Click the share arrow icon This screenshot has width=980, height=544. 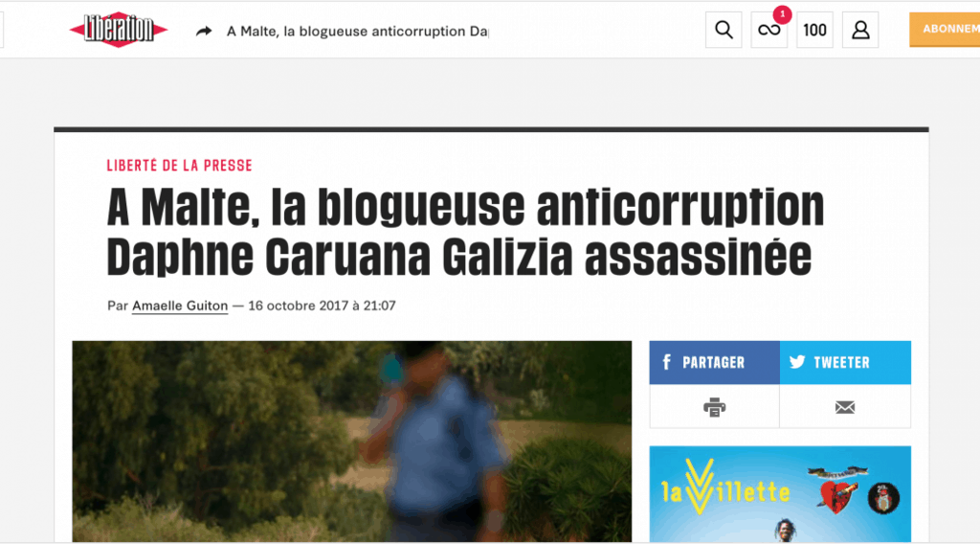tap(204, 31)
